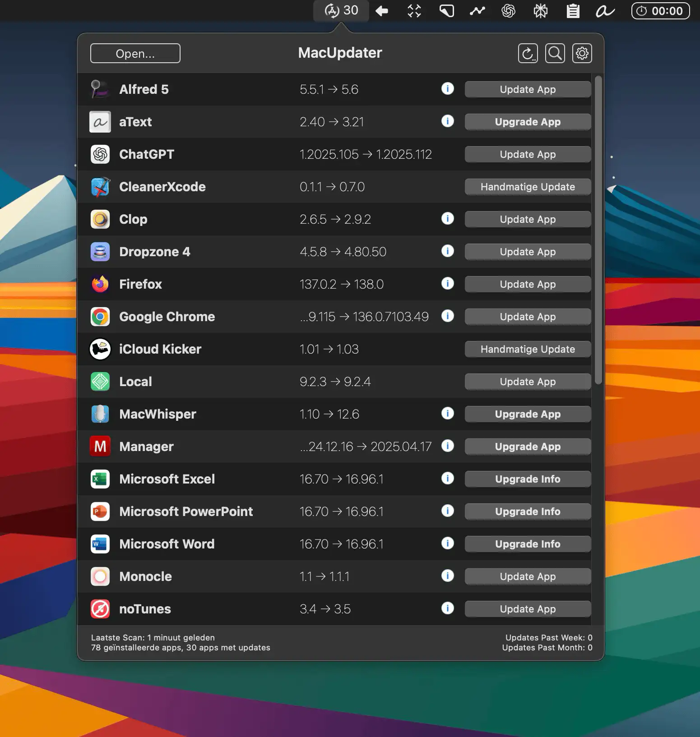Show release info for Manager
700x737 pixels.
[x=447, y=446]
